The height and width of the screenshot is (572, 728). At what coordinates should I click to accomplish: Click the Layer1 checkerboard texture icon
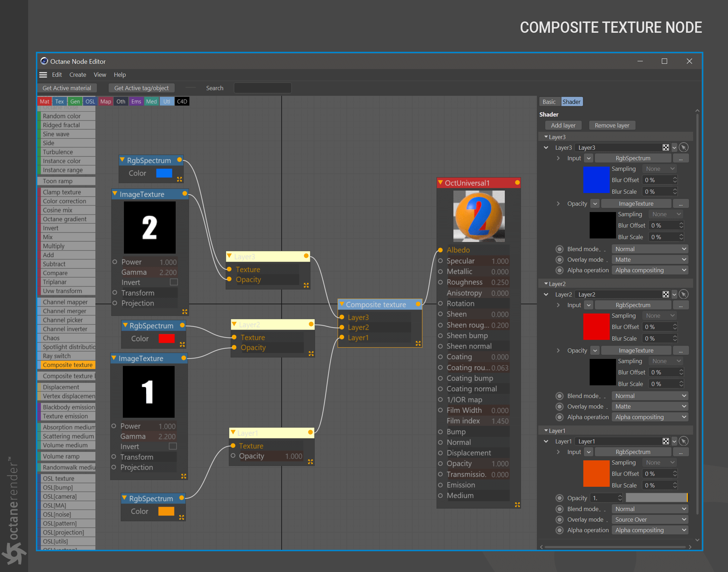point(665,441)
